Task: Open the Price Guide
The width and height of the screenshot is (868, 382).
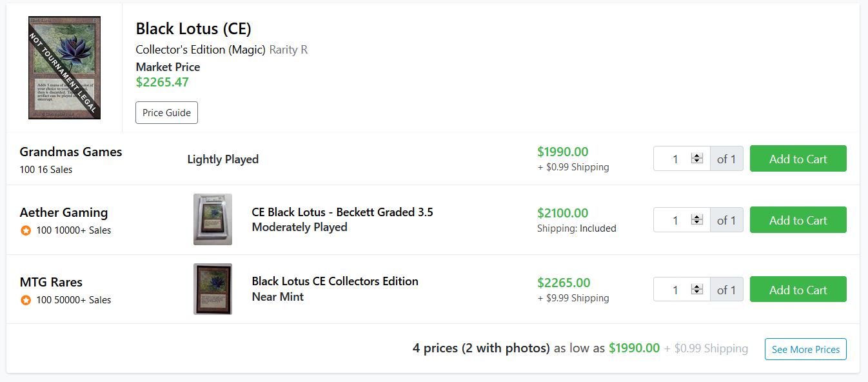Action: tap(166, 112)
